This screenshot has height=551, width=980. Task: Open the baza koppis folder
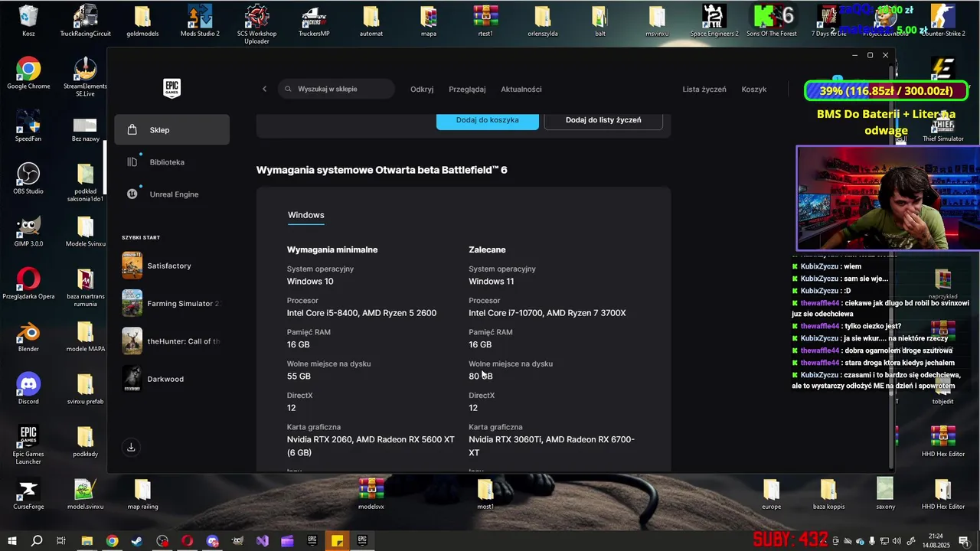[828, 494]
